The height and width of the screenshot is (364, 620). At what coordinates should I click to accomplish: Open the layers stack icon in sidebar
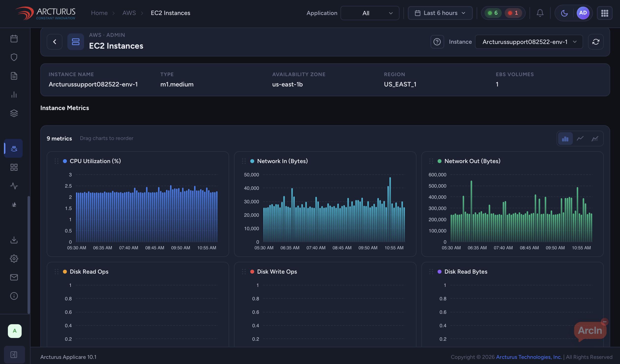(x=14, y=113)
